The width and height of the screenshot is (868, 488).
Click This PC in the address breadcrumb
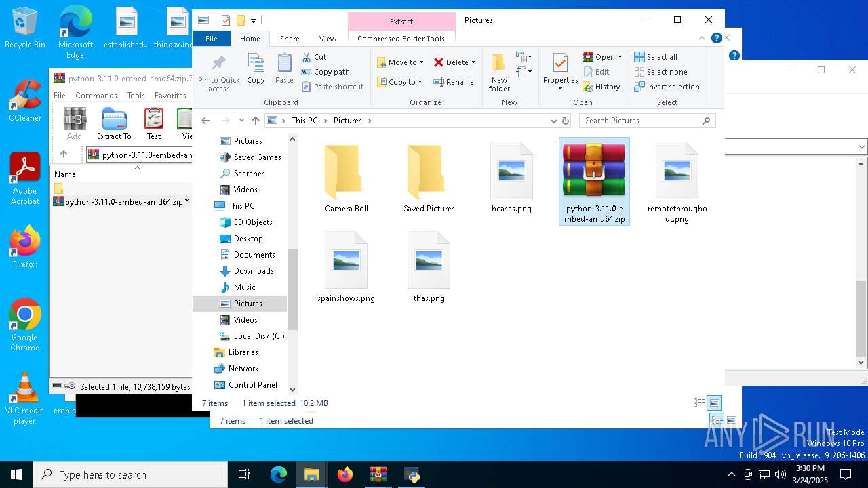click(x=304, y=121)
